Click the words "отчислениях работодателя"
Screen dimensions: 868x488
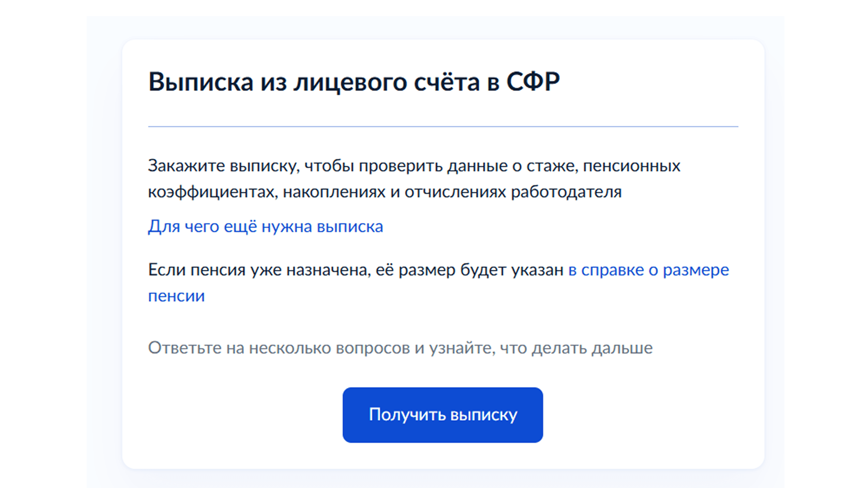coord(513,192)
